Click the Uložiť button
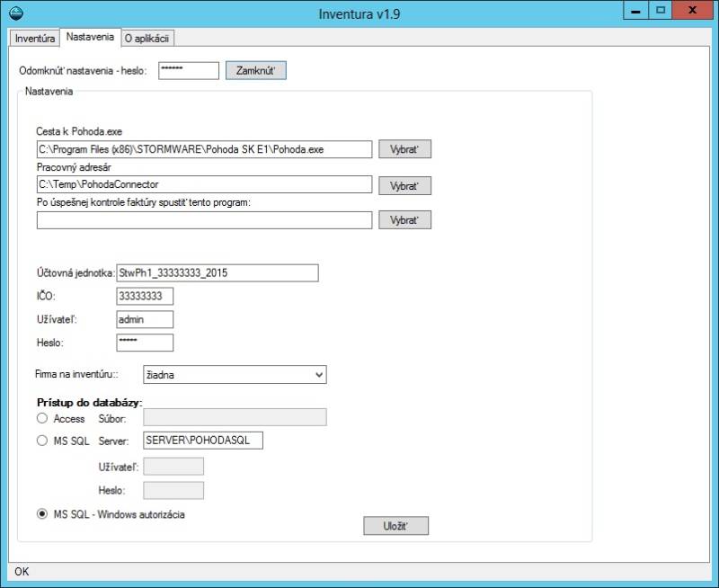The width and height of the screenshot is (719, 588). 395,526
